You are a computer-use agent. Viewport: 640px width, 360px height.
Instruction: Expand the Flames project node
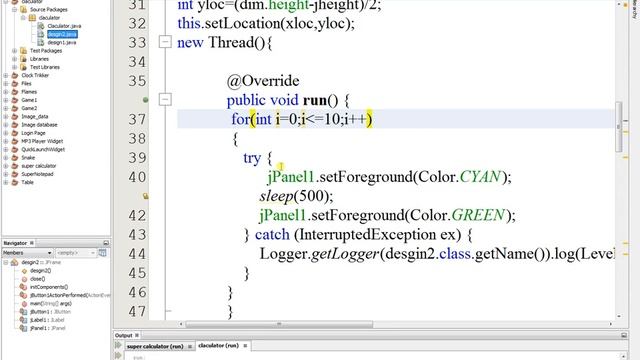pos(6,92)
